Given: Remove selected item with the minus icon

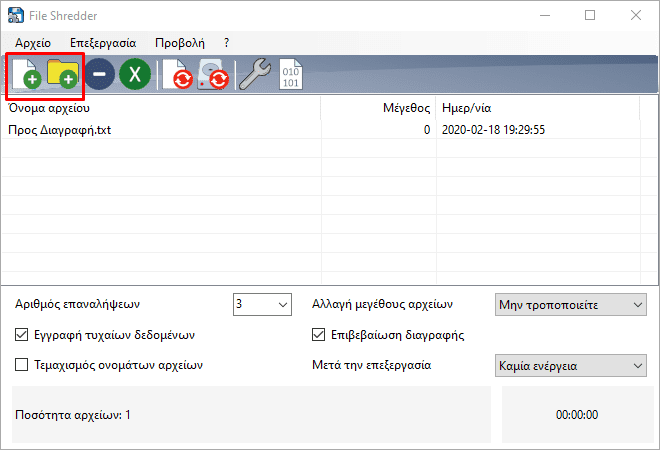Looking at the screenshot, I should pos(99,74).
